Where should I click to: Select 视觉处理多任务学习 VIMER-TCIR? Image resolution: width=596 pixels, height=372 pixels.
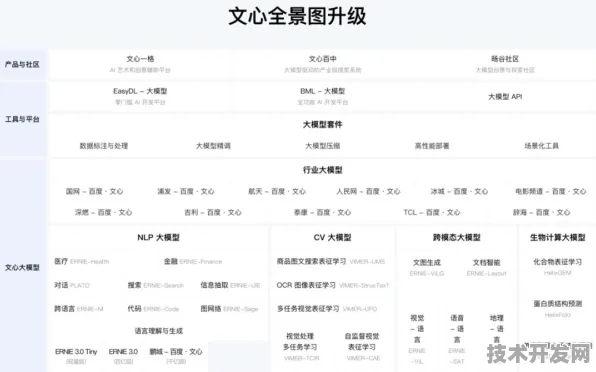pyautogui.click(x=300, y=347)
